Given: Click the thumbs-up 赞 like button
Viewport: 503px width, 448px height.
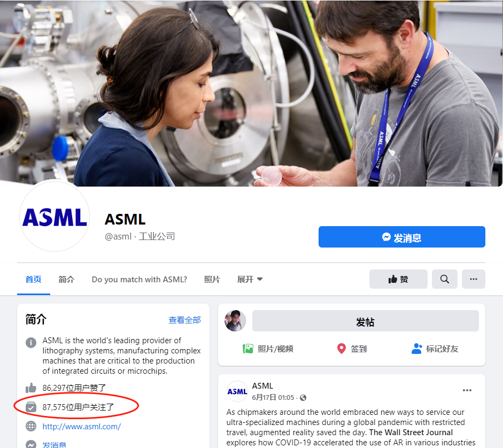Looking at the screenshot, I should tap(398, 279).
